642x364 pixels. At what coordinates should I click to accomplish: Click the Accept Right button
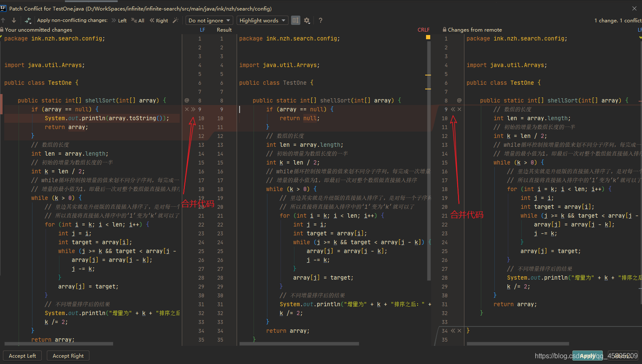coord(68,356)
